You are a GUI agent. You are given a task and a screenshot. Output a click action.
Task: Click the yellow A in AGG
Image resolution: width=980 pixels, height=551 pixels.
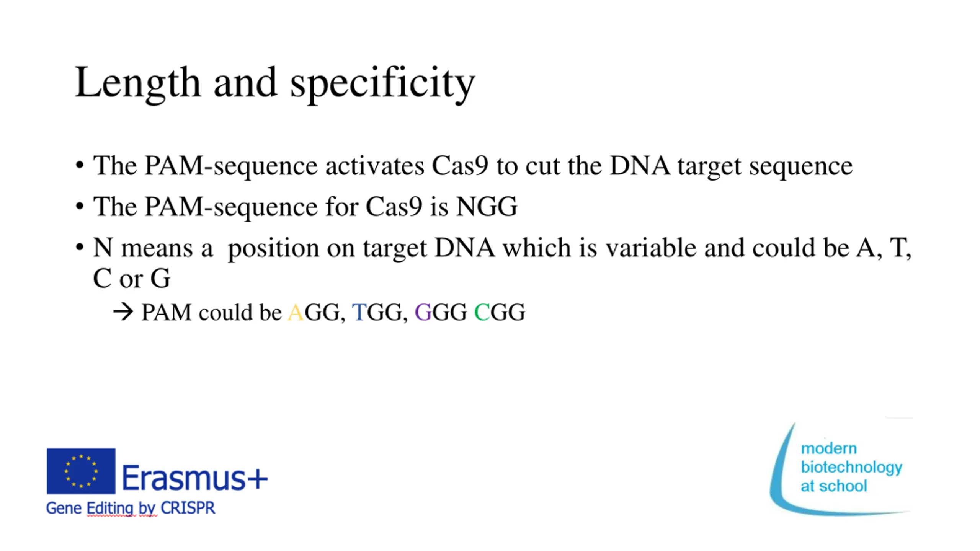coord(295,312)
